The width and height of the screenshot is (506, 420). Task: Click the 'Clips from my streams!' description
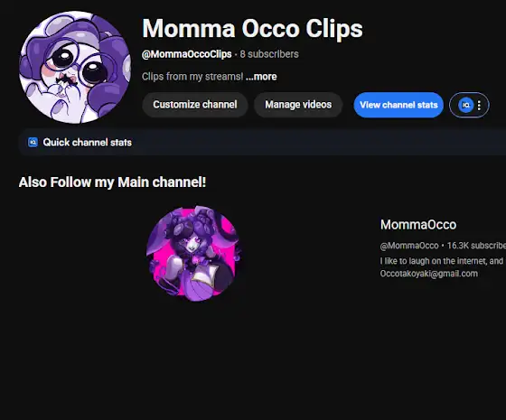[192, 77]
